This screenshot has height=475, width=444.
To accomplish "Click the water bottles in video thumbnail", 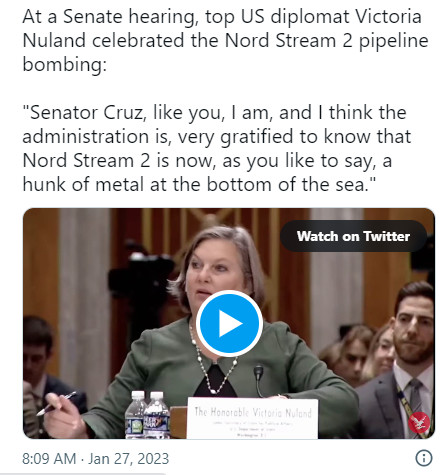I will 147,415.
